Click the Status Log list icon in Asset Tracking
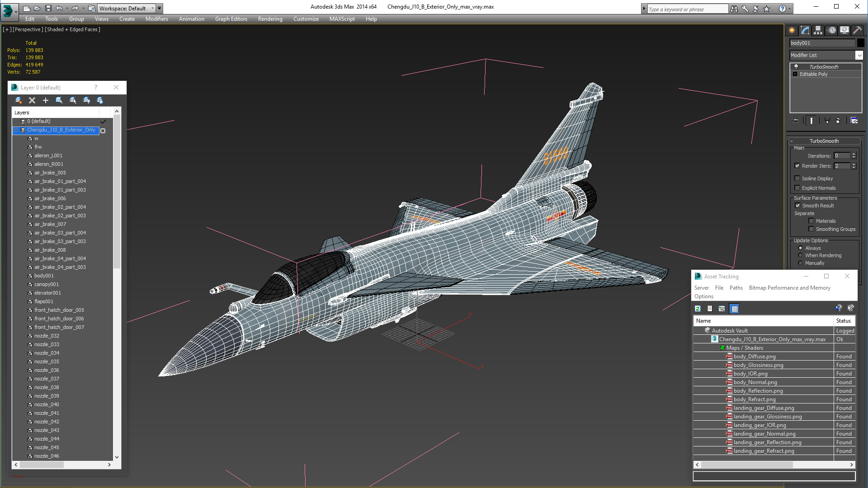This screenshot has height=488, width=868. click(x=710, y=309)
